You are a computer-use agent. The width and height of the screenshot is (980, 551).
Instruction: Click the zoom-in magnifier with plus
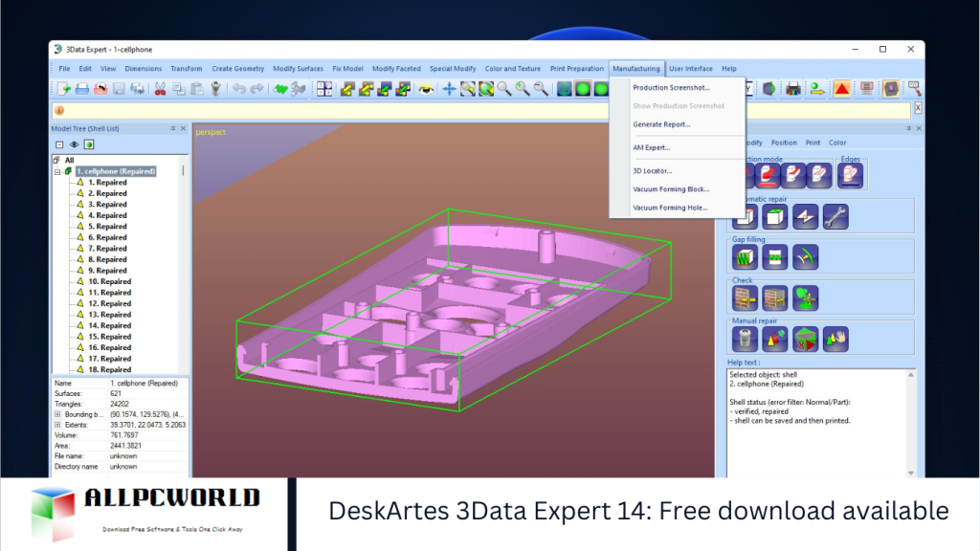click(523, 89)
